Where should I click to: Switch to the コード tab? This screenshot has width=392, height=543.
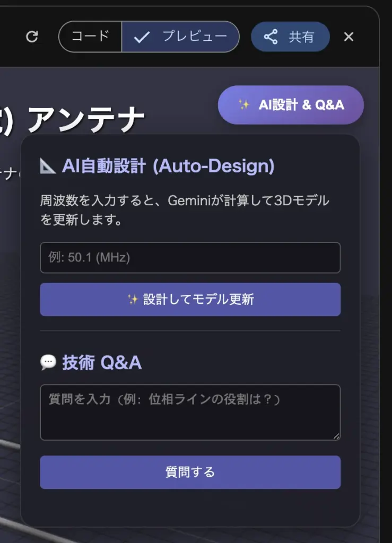[x=91, y=37]
